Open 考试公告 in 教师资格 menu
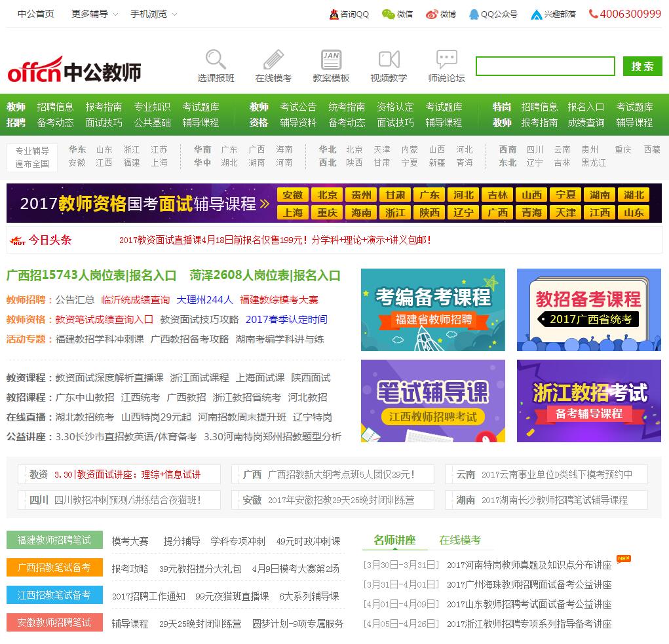 coord(298,107)
